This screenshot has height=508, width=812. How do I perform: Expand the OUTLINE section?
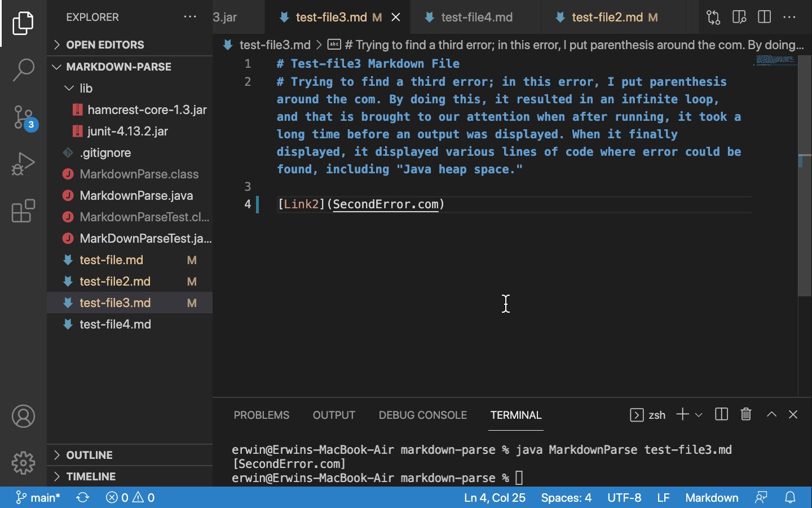pyautogui.click(x=130, y=455)
